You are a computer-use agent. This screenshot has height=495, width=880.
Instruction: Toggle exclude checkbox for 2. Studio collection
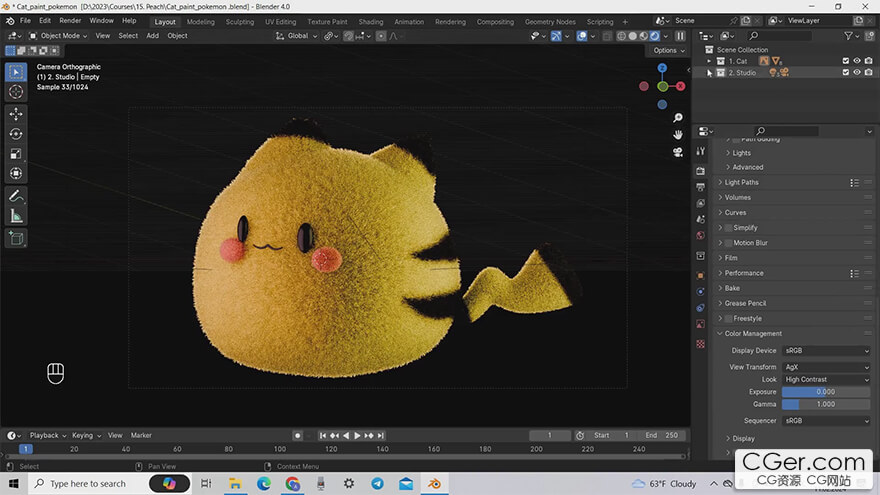coord(846,72)
